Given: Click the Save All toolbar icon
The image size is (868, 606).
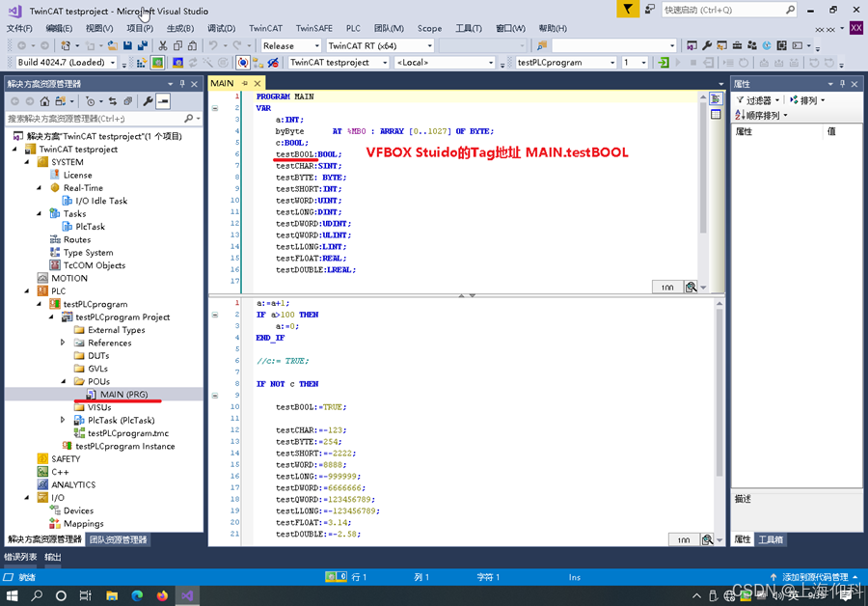Looking at the screenshot, I should (142, 45).
